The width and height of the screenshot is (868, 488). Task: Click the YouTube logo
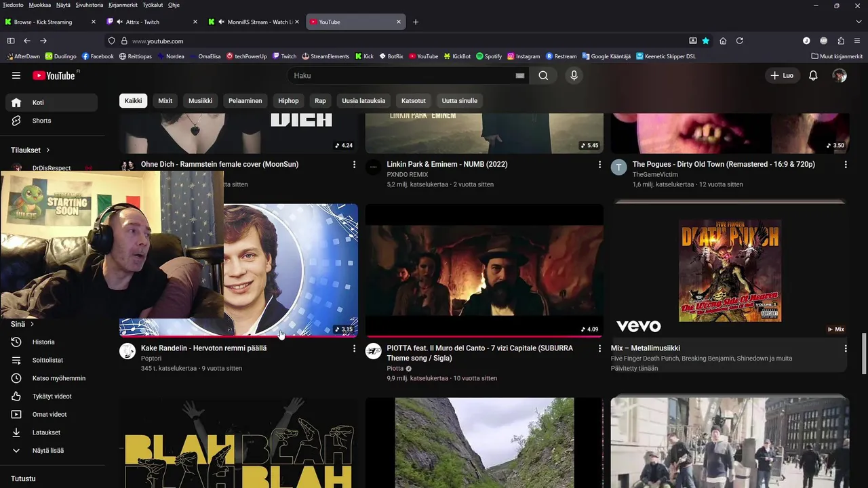tap(54, 75)
